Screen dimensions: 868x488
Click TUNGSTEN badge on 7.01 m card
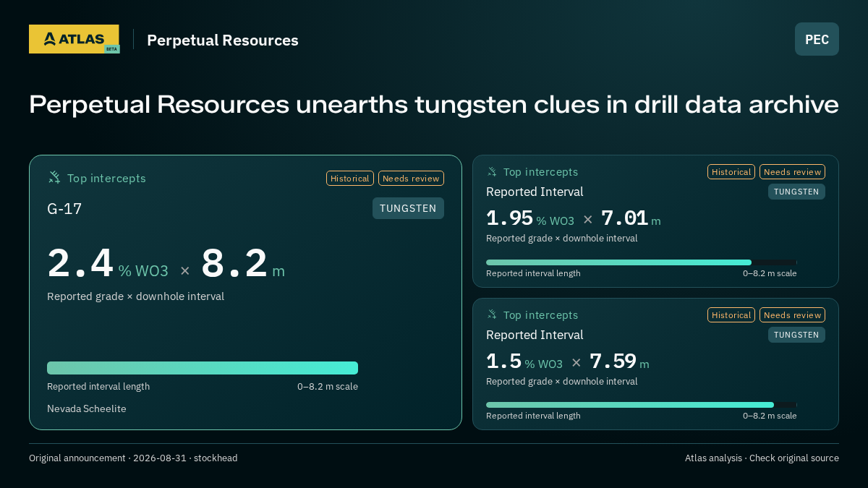click(796, 192)
